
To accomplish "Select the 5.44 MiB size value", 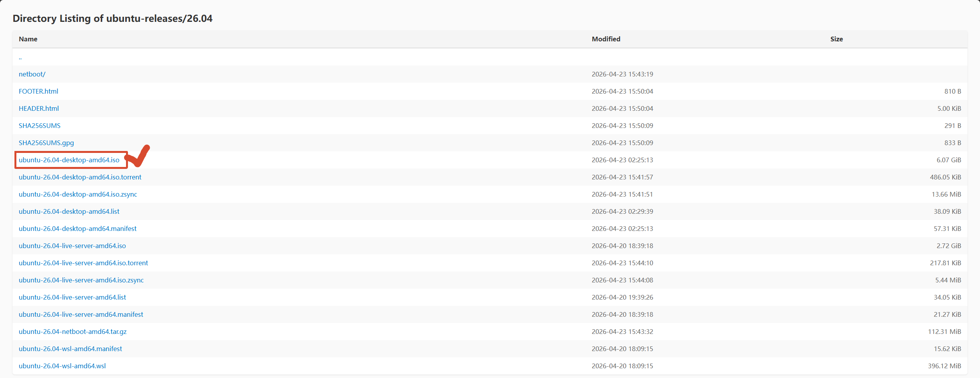I will point(948,280).
